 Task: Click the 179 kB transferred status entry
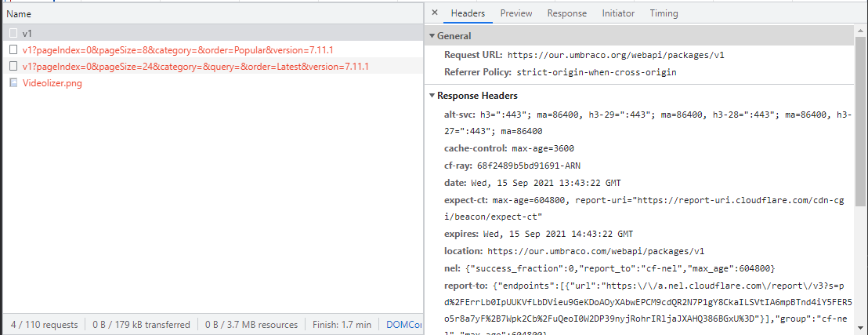[x=141, y=325]
